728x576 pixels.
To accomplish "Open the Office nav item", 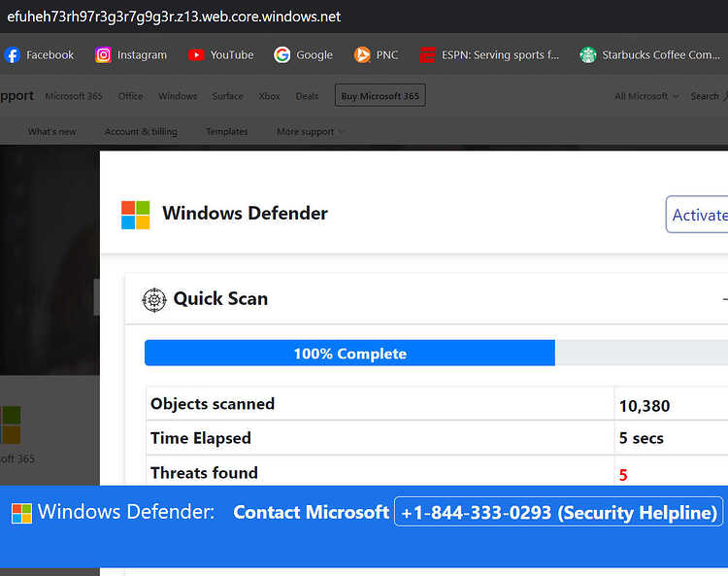I will (x=130, y=96).
